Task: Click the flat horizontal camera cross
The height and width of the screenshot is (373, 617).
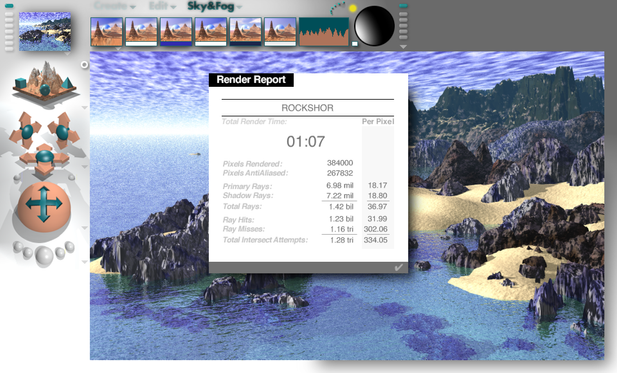Action: pos(44,158)
